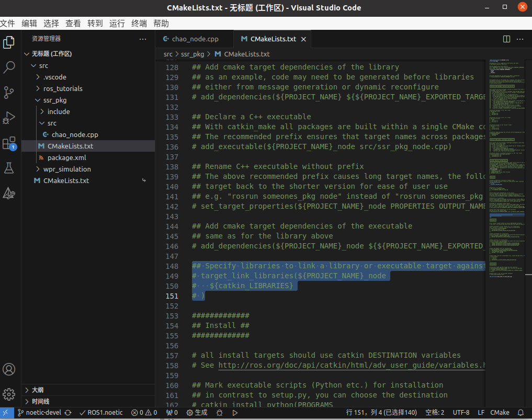Click the ROS1.noetic status item

pyautogui.click(x=101, y=413)
